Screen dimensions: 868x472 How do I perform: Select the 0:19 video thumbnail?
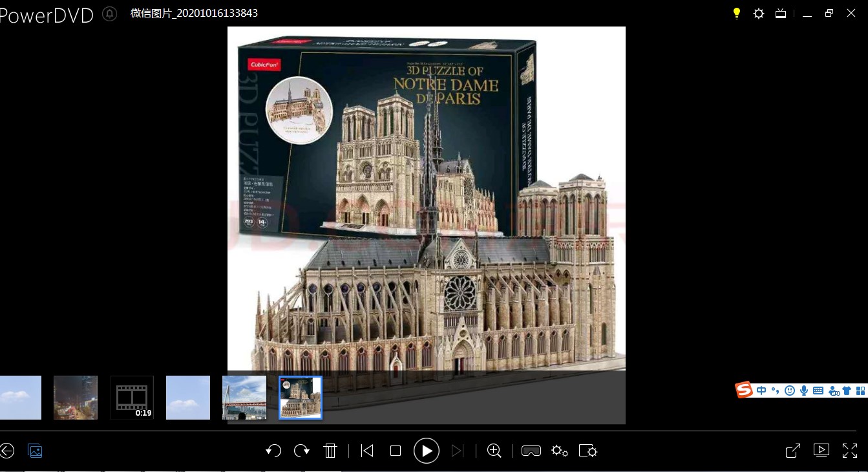click(x=132, y=398)
